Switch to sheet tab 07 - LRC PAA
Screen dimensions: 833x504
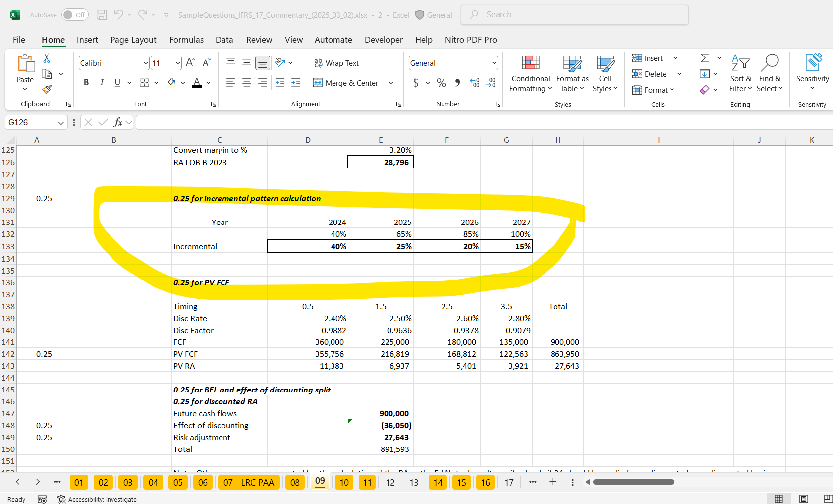tap(248, 483)
